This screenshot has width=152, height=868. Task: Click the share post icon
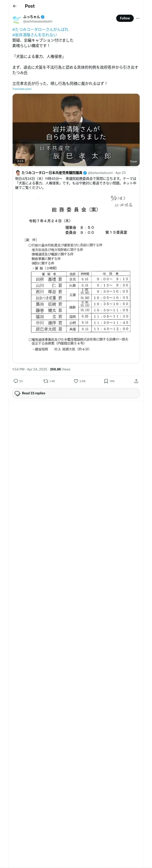[136, 381]
